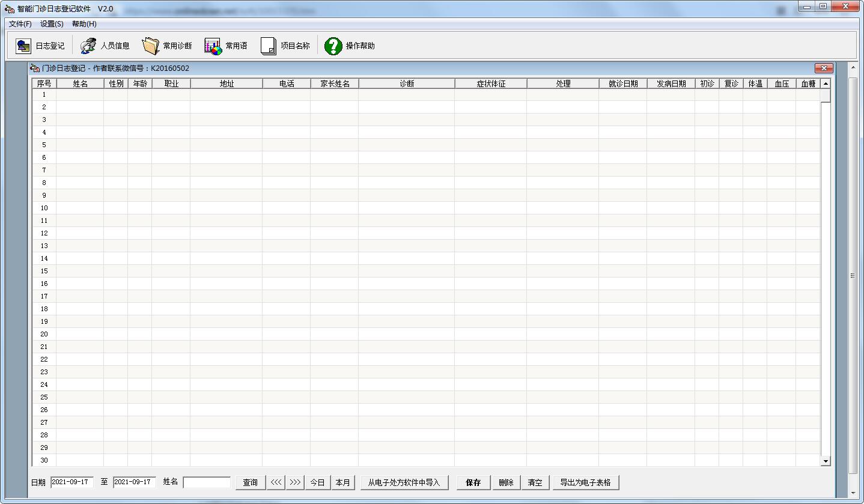
Task: Click the 姓名 search input field
Action: pos(207,482)
